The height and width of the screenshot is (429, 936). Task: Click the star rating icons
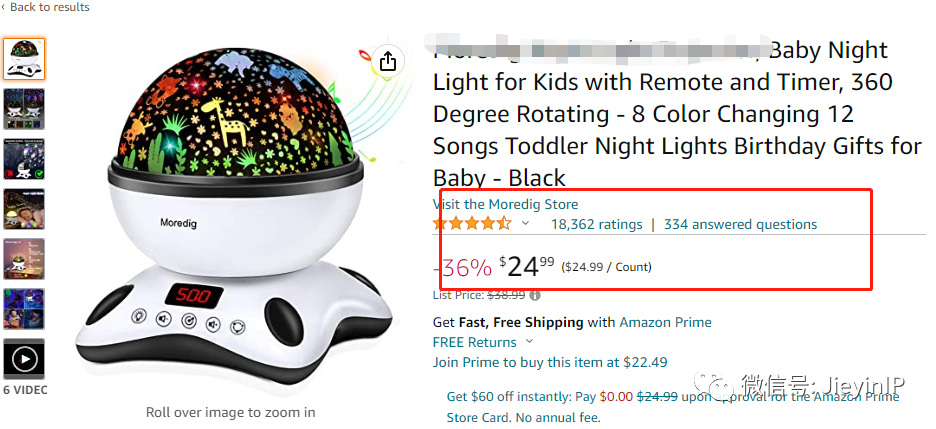(472, 224)
